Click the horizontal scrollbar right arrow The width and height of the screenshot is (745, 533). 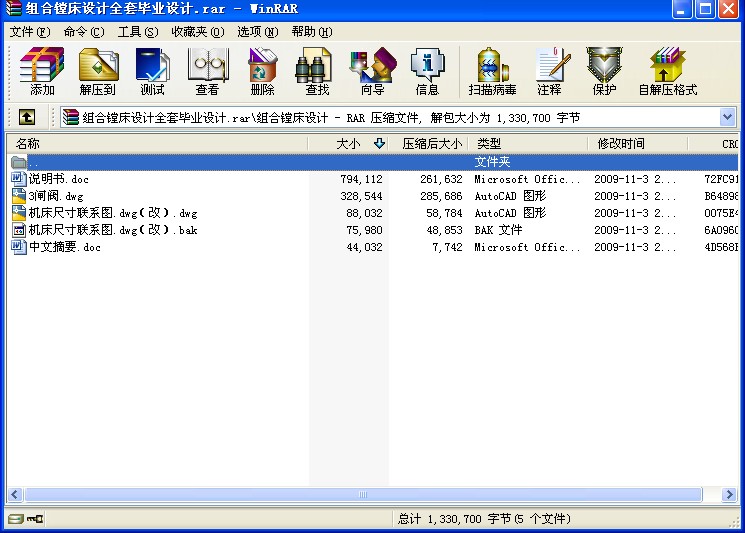(x=729, y=495)
